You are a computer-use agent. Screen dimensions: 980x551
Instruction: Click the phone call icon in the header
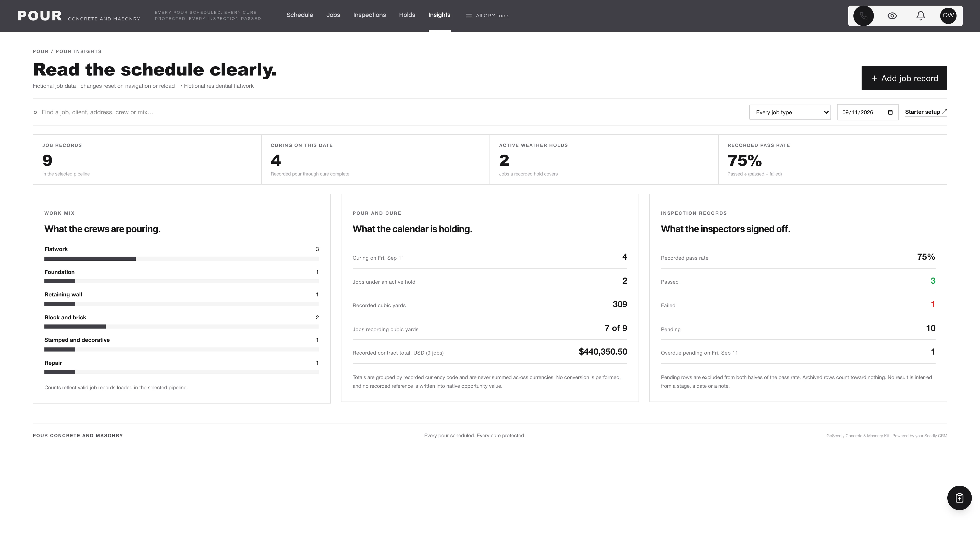point(863,16)
